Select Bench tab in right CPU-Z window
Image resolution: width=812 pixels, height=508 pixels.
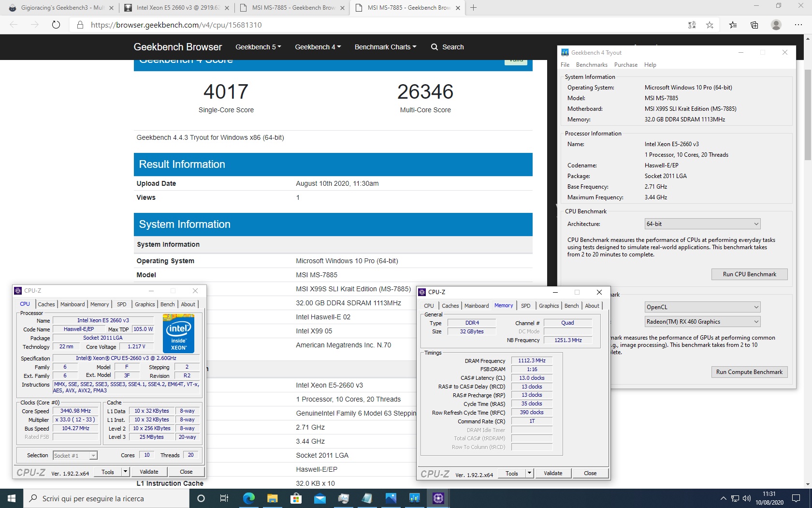click(x=571, y=306)
